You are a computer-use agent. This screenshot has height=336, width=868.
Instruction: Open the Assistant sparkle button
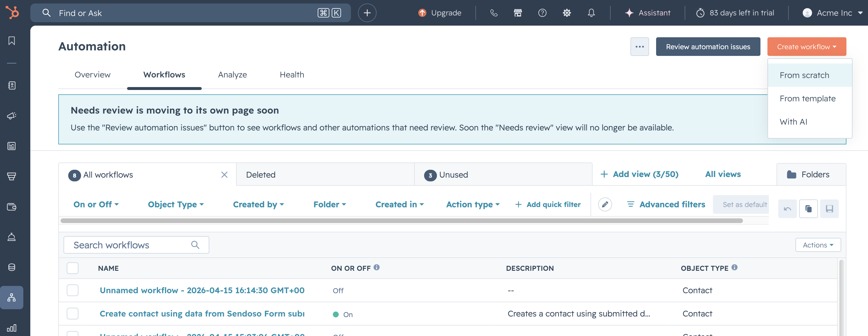click(648, 13)
